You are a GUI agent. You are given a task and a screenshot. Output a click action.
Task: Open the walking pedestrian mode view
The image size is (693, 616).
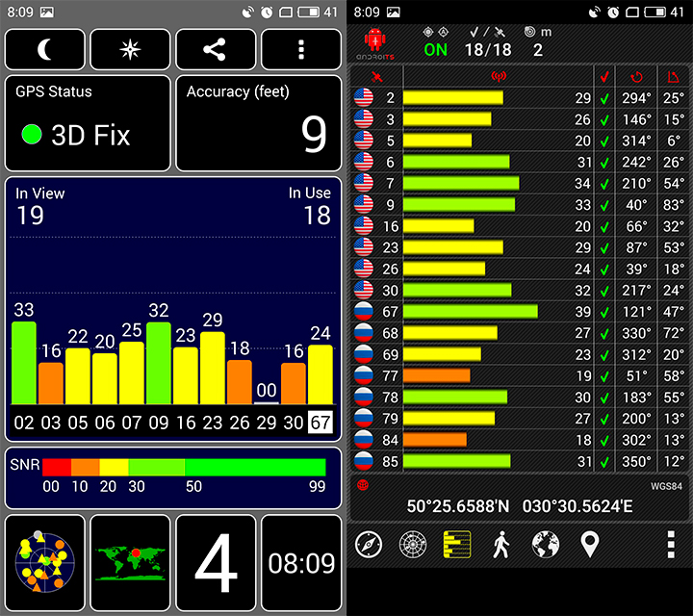point(500,545)
